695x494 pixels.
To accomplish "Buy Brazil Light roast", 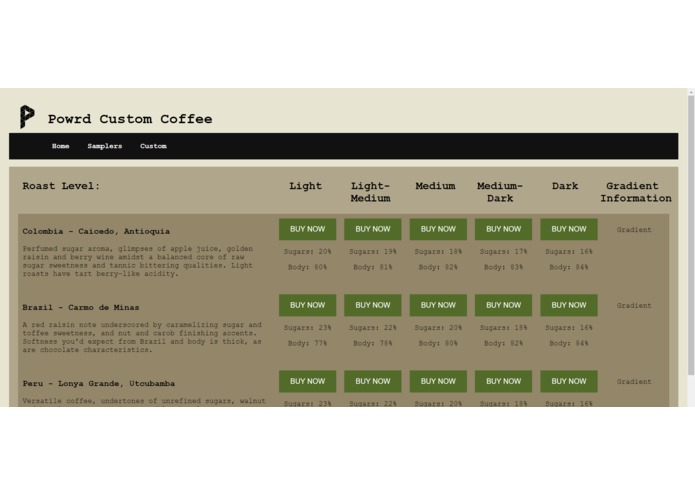I will [307, 305].
